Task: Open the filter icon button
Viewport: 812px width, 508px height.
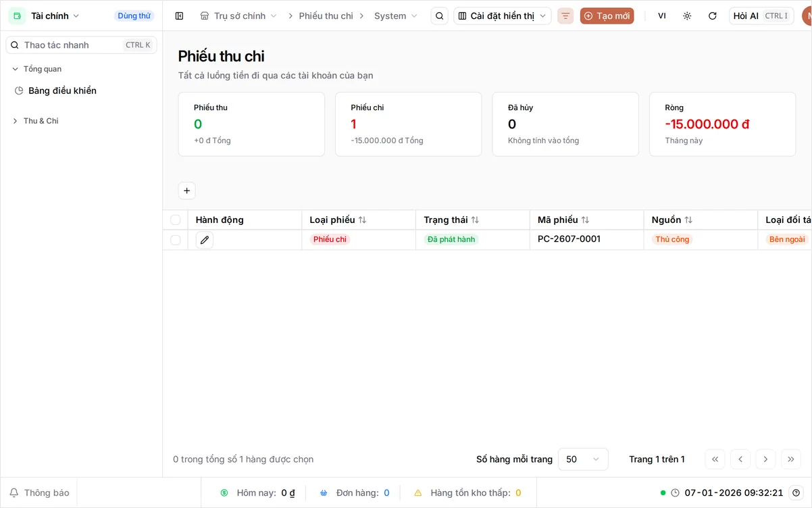Action: click(565, 16)
